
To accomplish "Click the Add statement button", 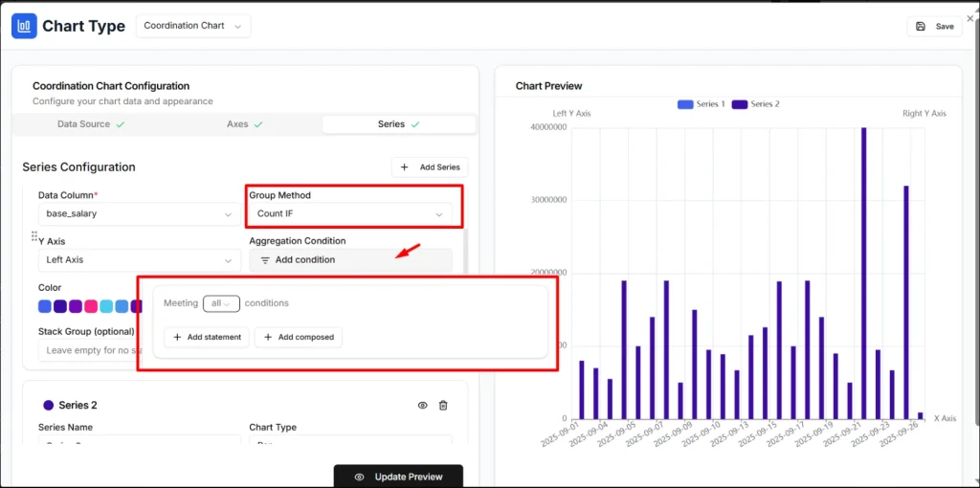I will [207, 337].
